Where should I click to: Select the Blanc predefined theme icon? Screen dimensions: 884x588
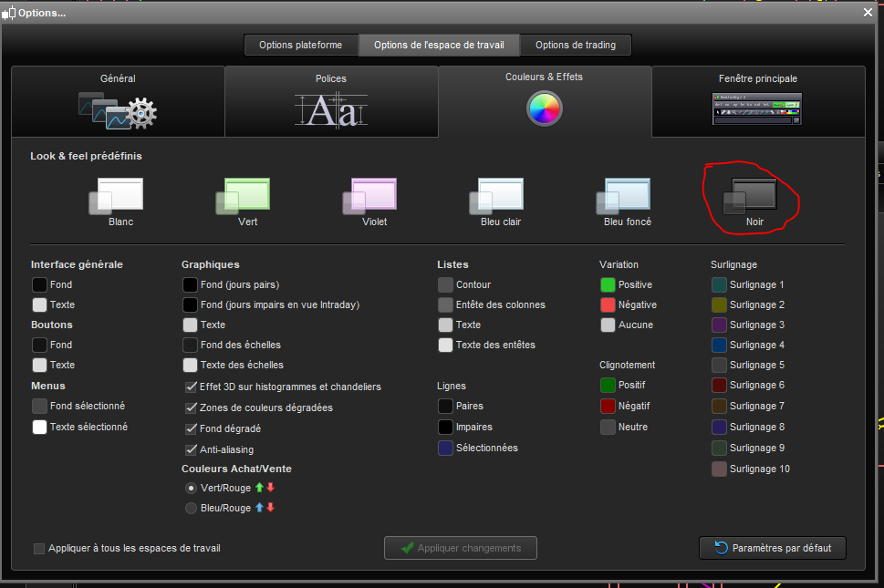[x=116, y=196]
